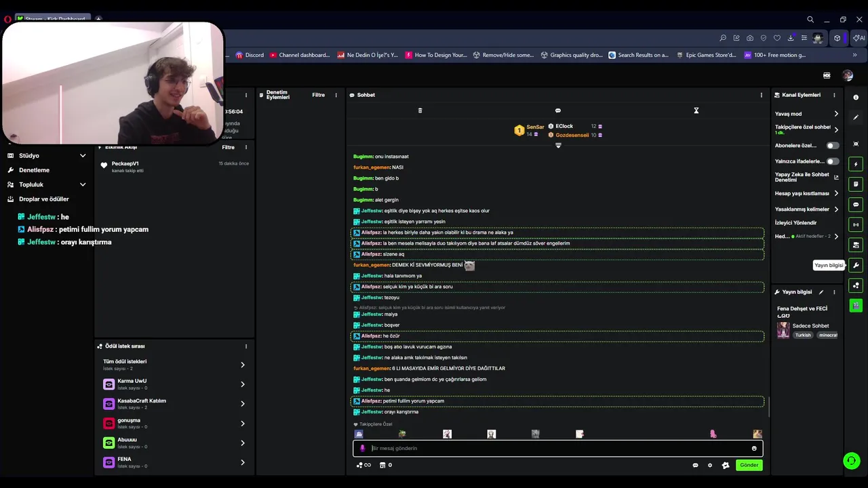The width and height of the screenshot is (868, 488).
Task: Click the Turkish tag in Yayın bilgisi
Action: pyautogui.click(x=803, y=335)
